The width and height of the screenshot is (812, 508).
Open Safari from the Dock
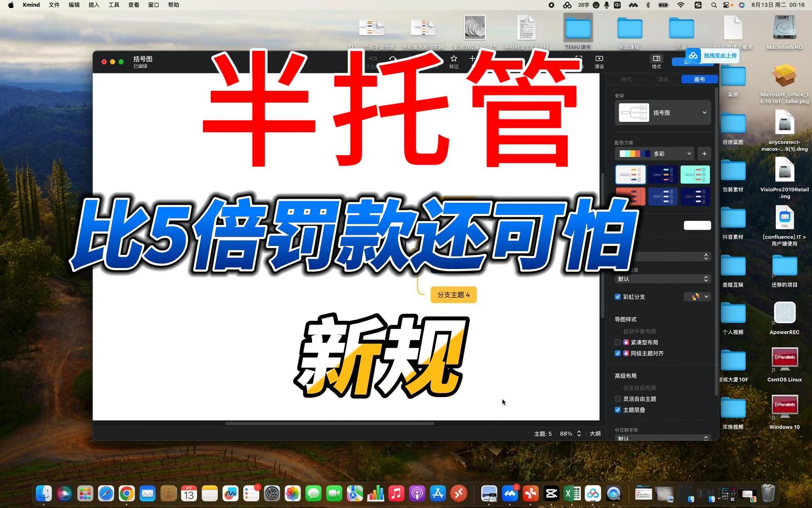tap(106, 493)
